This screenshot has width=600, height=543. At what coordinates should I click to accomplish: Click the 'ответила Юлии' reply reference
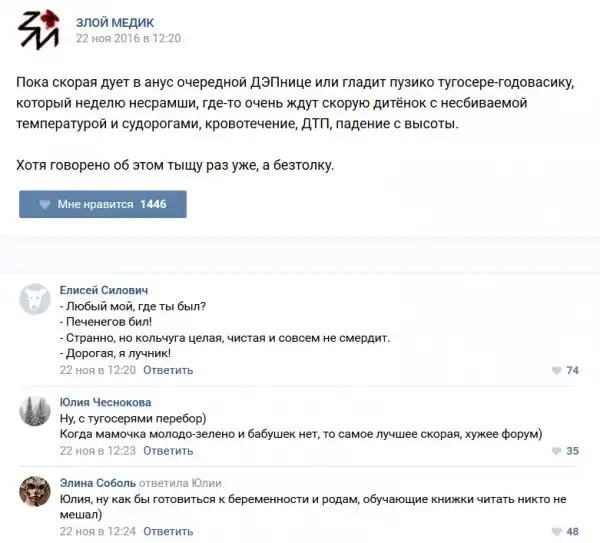pyautogui.click(x=180, y=481)
